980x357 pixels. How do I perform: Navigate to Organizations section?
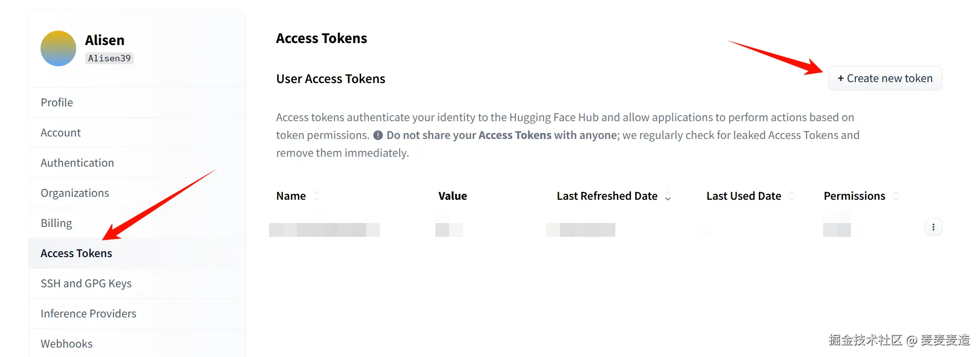(x=75, y=193)
